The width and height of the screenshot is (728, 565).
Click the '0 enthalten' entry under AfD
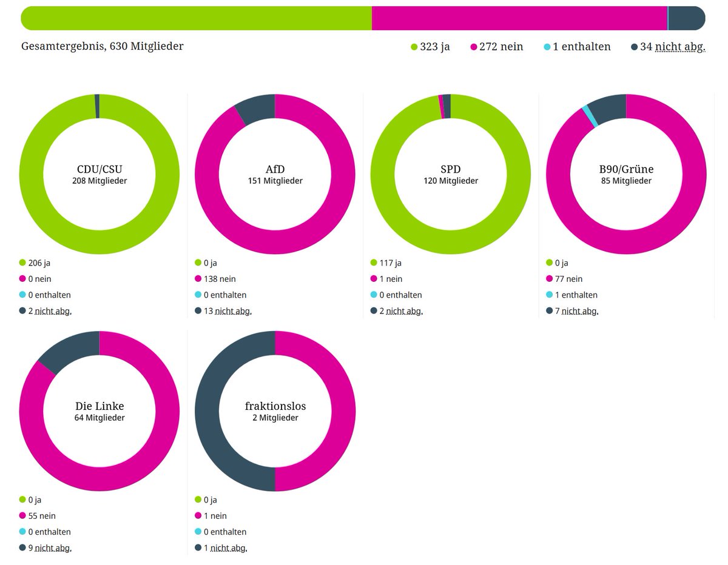tap(225, 295)
